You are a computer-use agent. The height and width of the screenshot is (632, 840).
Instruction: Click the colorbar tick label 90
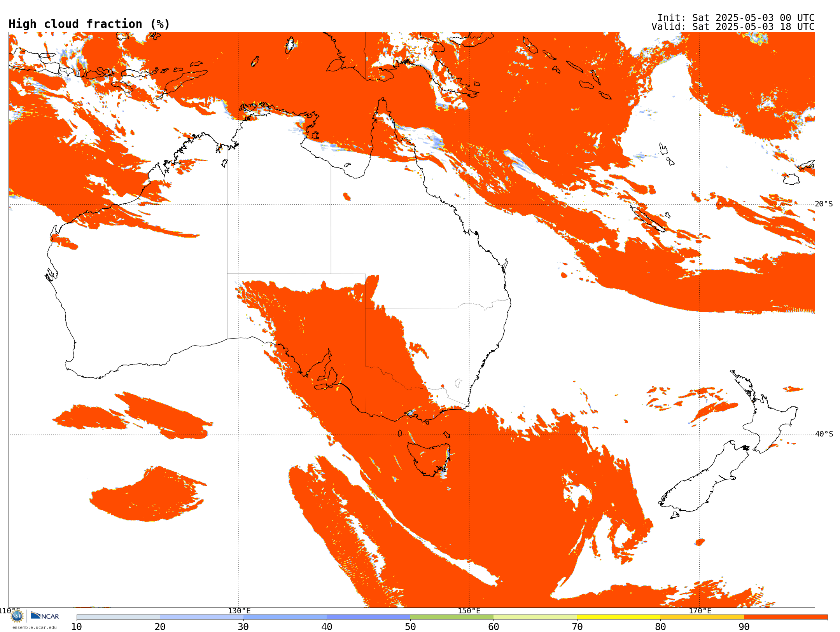tap(744, 627)
